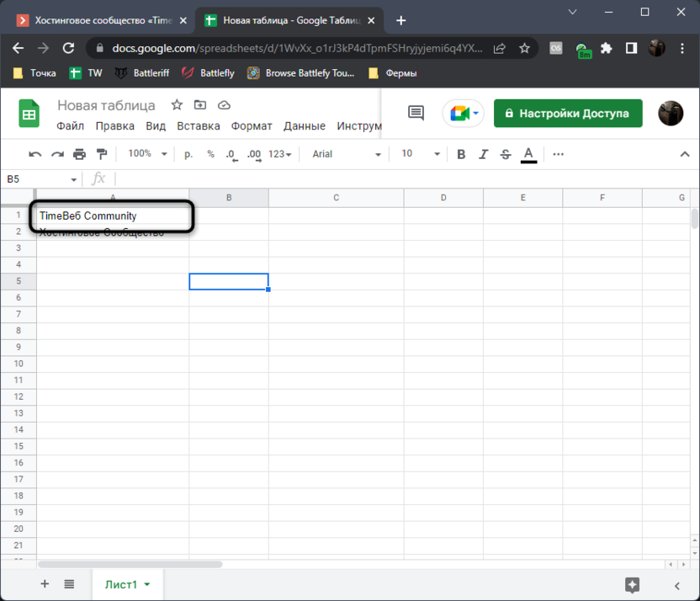Click the move to folder icon
Viewport: 700px width, 601px height.
(x=200, y=105)
